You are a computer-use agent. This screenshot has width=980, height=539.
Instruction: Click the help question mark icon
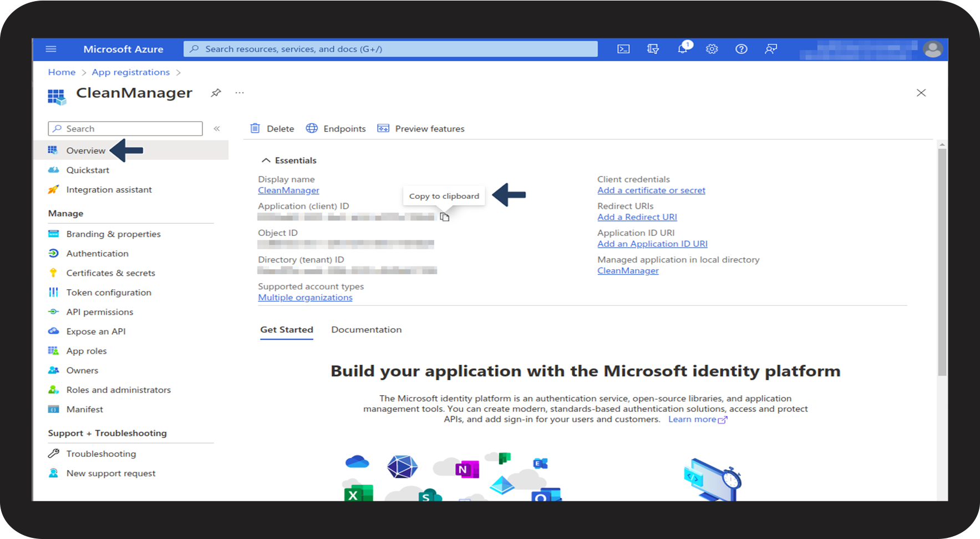tap(741, 49)
